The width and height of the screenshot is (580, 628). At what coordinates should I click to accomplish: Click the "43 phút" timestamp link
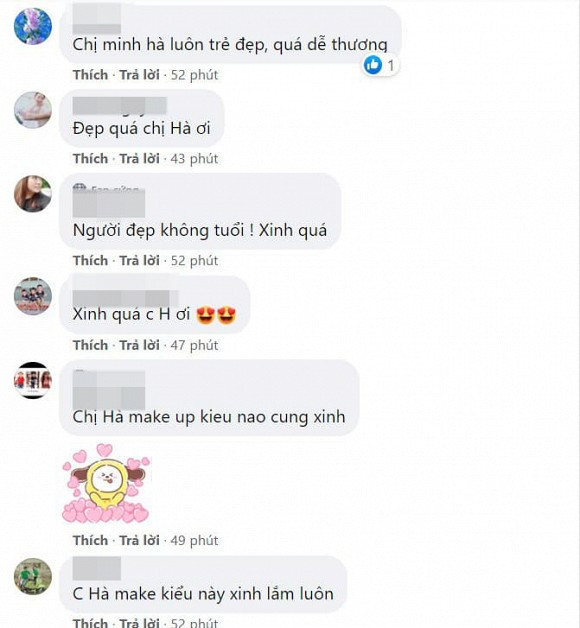point(194,159)
